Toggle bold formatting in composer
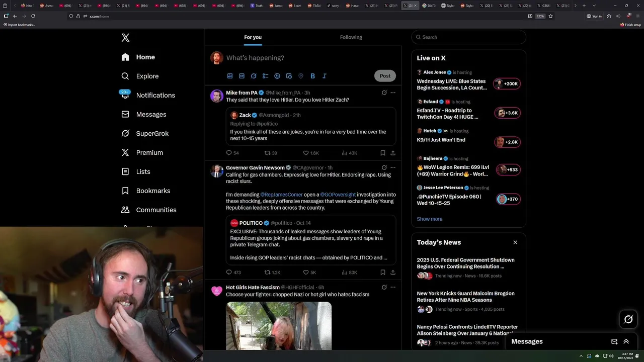The width and height of the screenshot is (644, 362). coord(312,76)
